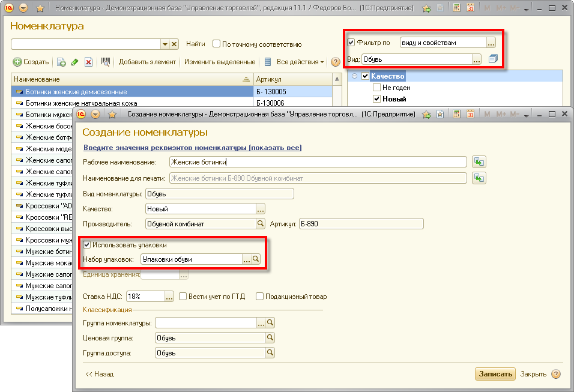The height and width of the screenshot is (392, 574).
Task: Click the list scrollbar up arrow
Action: (x=337, y=79)
